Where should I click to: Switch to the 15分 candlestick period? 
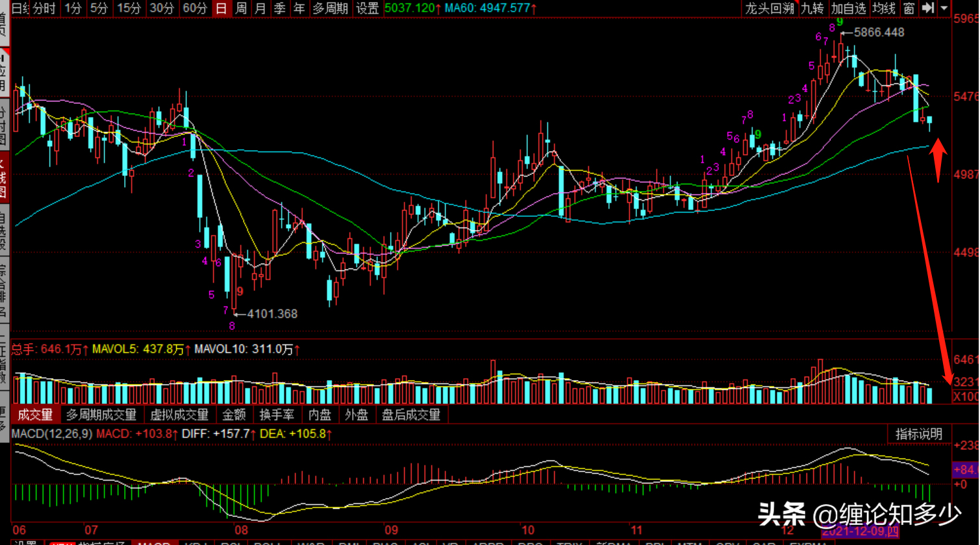tap(129, 8)
